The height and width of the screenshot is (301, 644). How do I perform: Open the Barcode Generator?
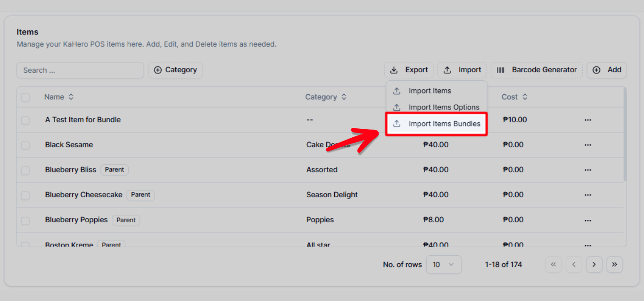pyautogui.click(x=537, y=70)
